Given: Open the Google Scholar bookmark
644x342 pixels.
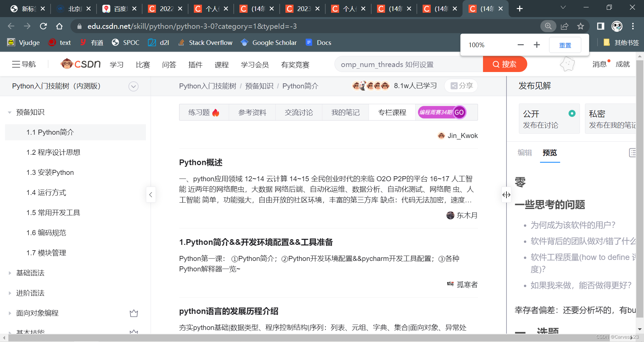Looking at the screenshot, I should pos(269,43).
